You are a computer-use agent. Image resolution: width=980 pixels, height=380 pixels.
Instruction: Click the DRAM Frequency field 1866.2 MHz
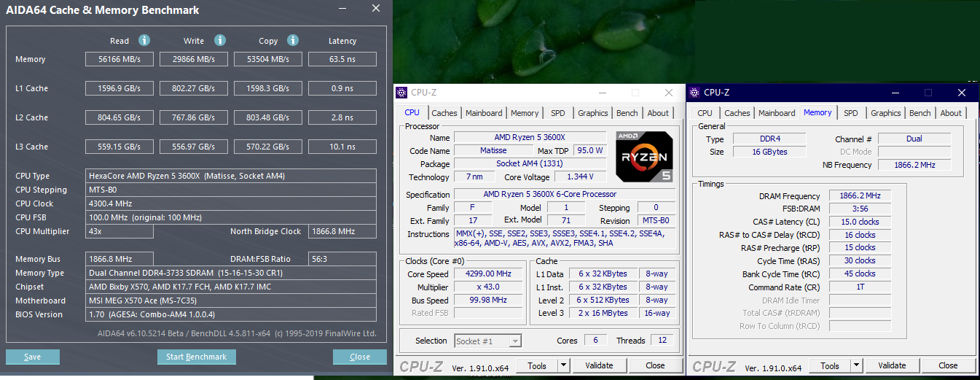860,196
